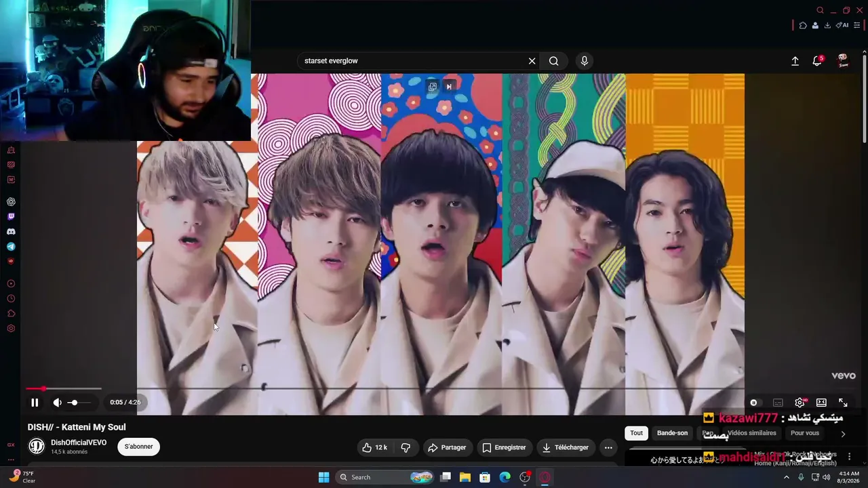Open ChatGPT in the browser sidebar
The width and height of the screenshot is (868, 488).
pos(11,202)
